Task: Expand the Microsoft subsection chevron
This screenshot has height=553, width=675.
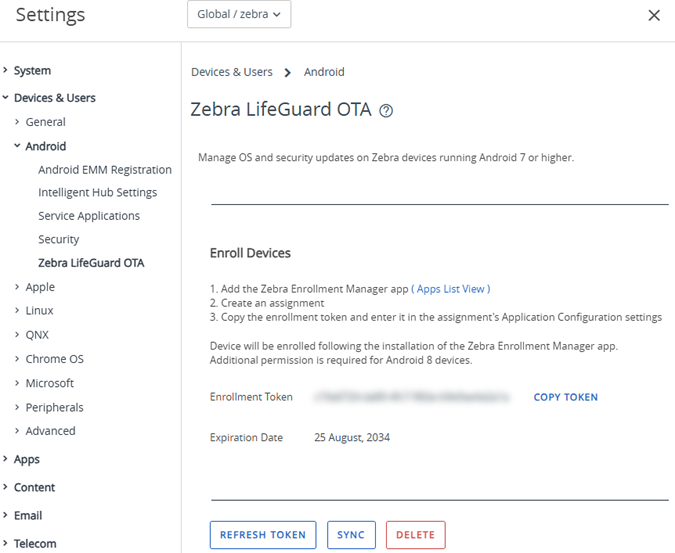Action: click(17, 383)
